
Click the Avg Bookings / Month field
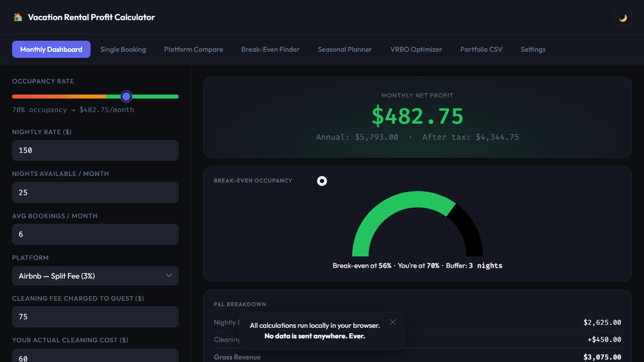(95, 234)
